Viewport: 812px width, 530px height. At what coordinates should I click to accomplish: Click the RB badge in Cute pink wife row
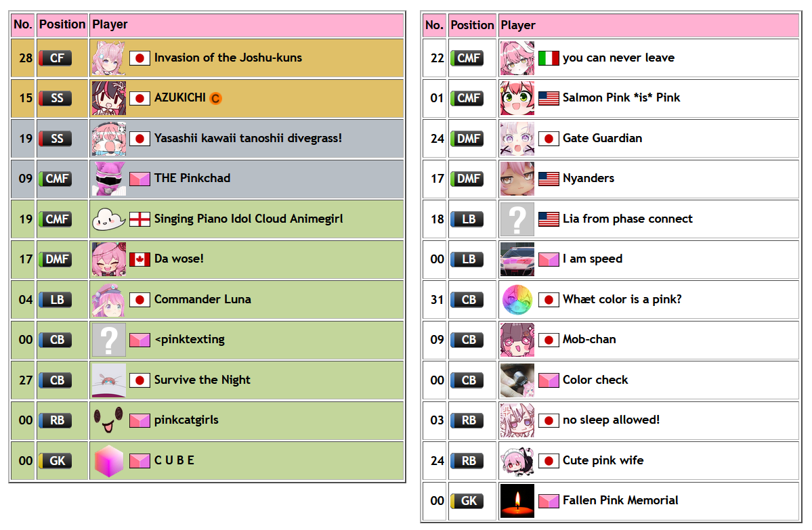click(467, 461)
